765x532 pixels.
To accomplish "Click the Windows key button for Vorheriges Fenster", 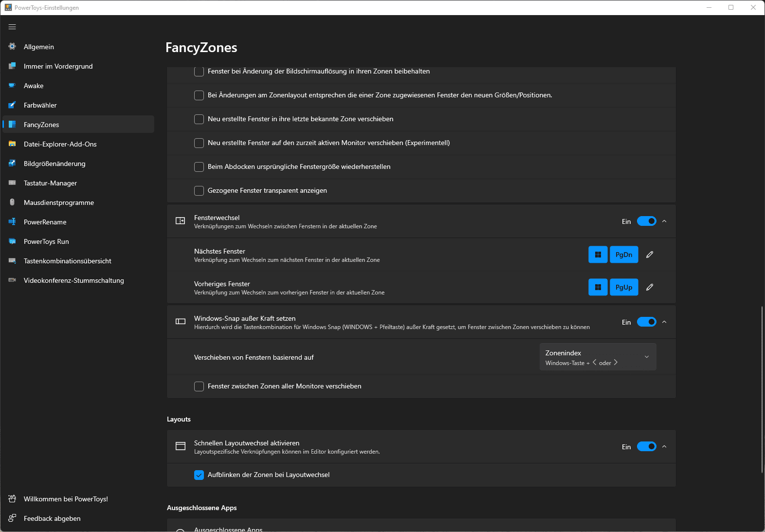I will (598, 287).
